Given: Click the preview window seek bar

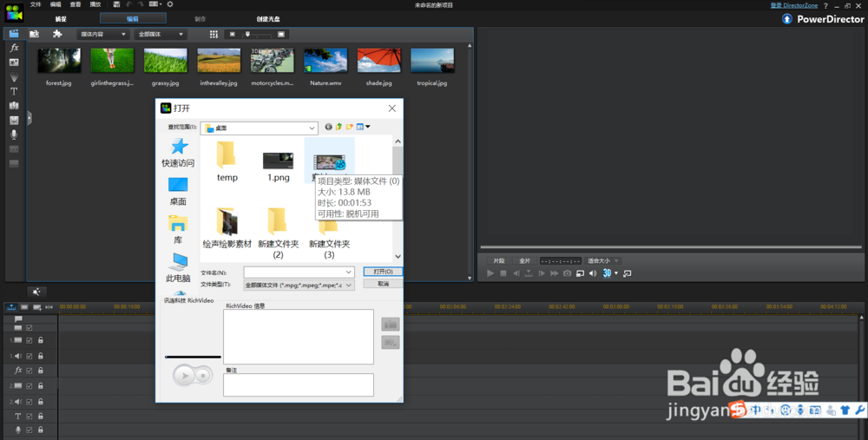Looking at the screenshot, I should tap(671, 246).
